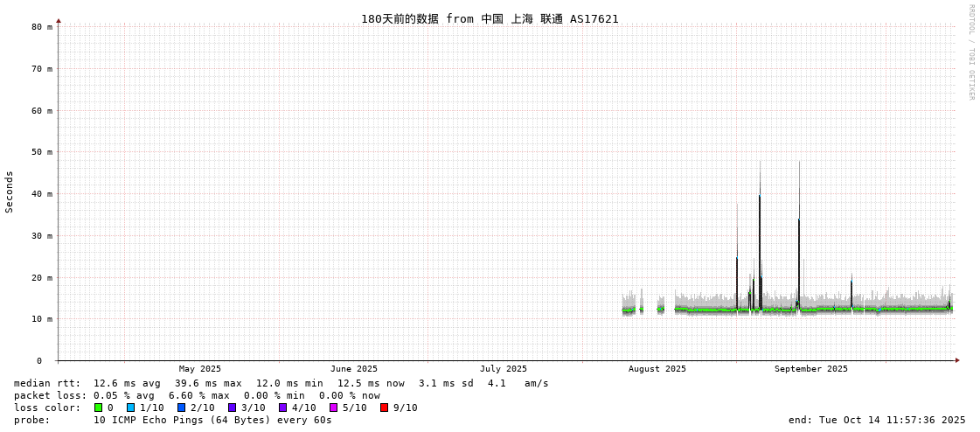This screenshot has height=432, width=980.
Task: Click the 80 m y-axis tick label
Action: tap(42, 27)
